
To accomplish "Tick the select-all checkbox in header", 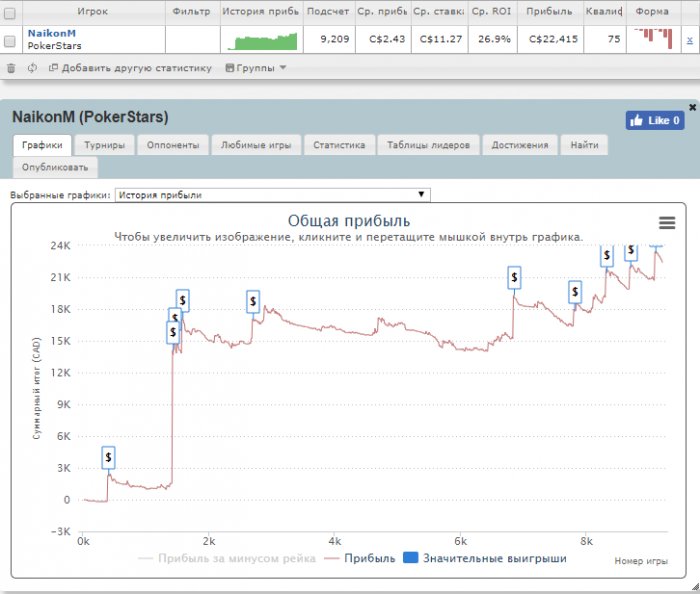I will coord(10,11).
